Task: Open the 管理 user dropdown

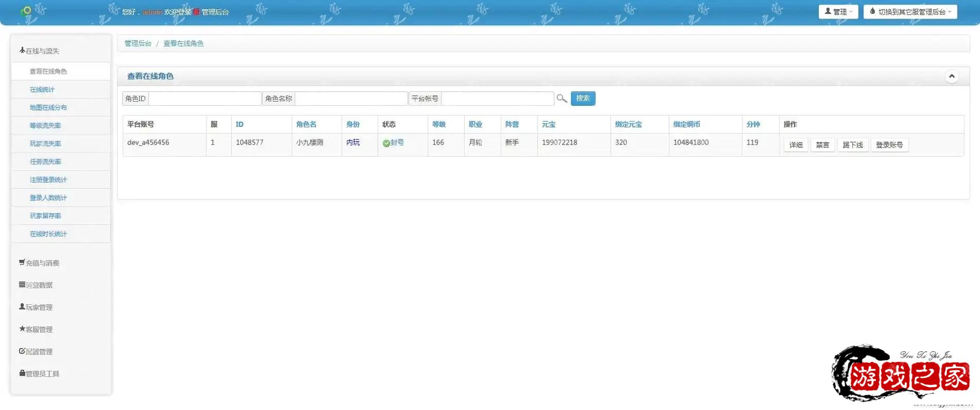Action: point(838,12)
